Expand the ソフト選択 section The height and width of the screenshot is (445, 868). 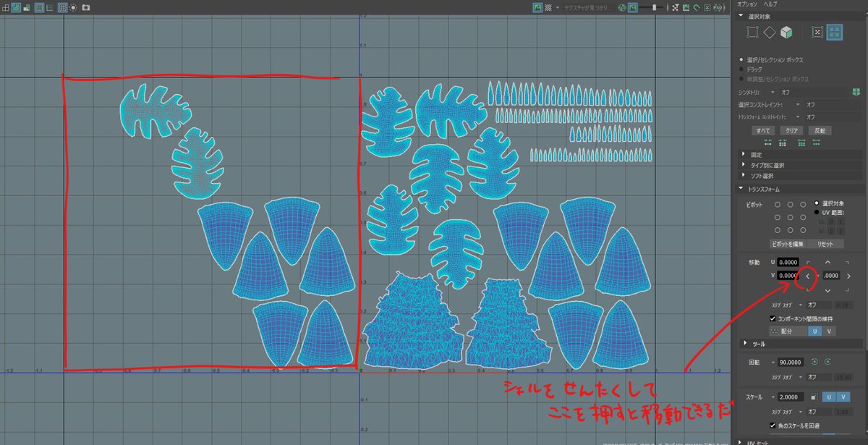pos(800,176)
